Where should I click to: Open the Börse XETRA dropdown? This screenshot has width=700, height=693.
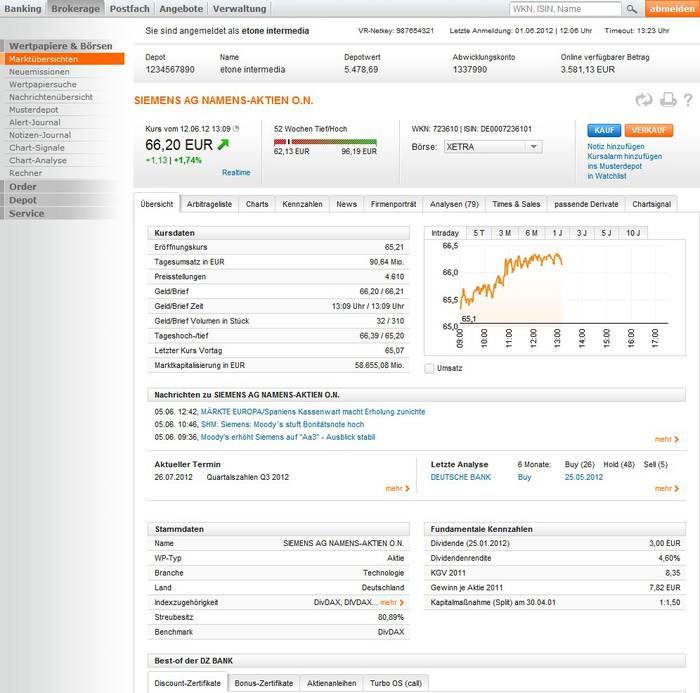[493, 147]
